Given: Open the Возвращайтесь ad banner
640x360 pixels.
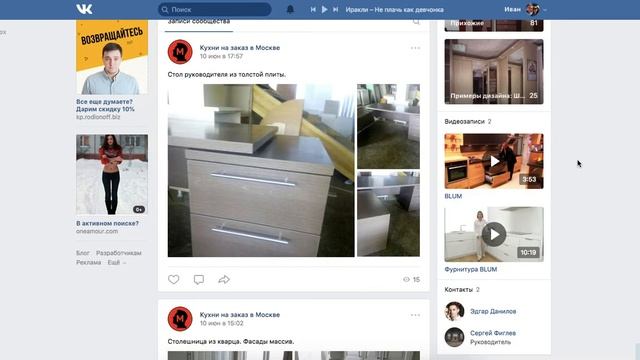Looking at the screenshot, I should click(x=112, y=57).
